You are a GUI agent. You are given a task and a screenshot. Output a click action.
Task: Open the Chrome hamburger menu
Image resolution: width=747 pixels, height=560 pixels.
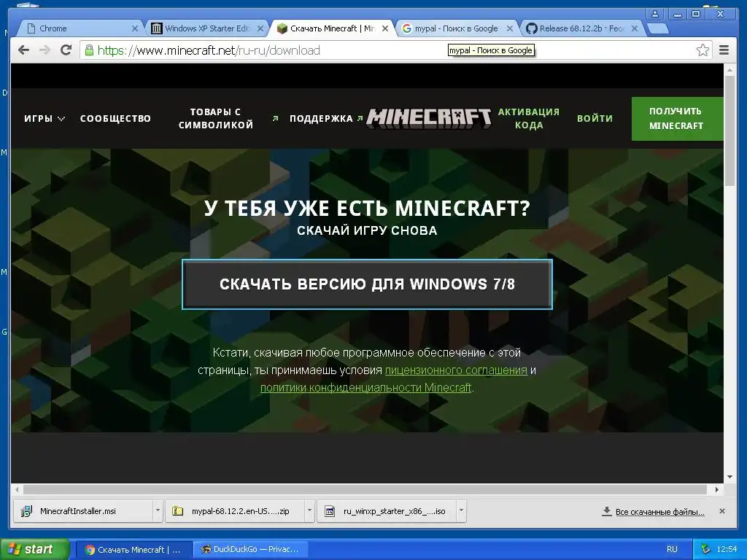pos(724,50)
